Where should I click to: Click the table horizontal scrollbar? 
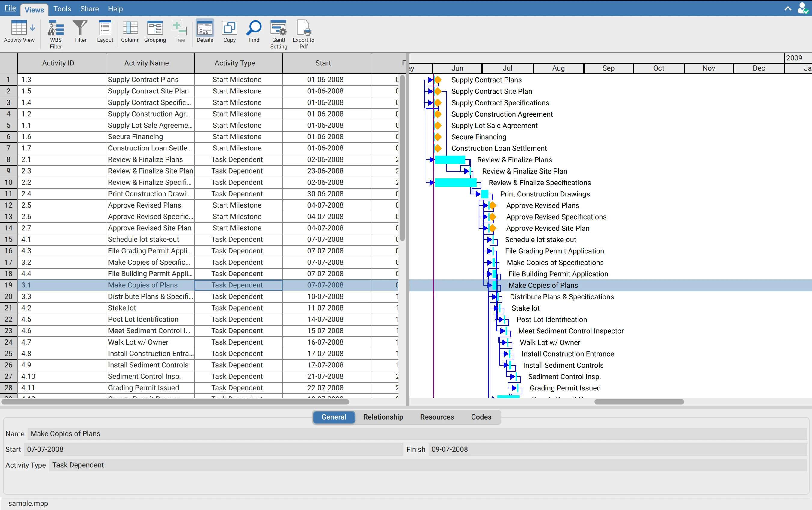[x=175, y=402]
